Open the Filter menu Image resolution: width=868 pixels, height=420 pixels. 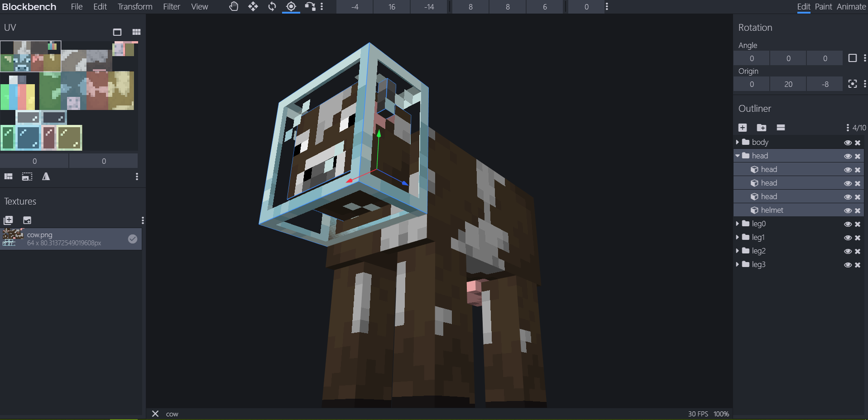(x=172, y=6)
